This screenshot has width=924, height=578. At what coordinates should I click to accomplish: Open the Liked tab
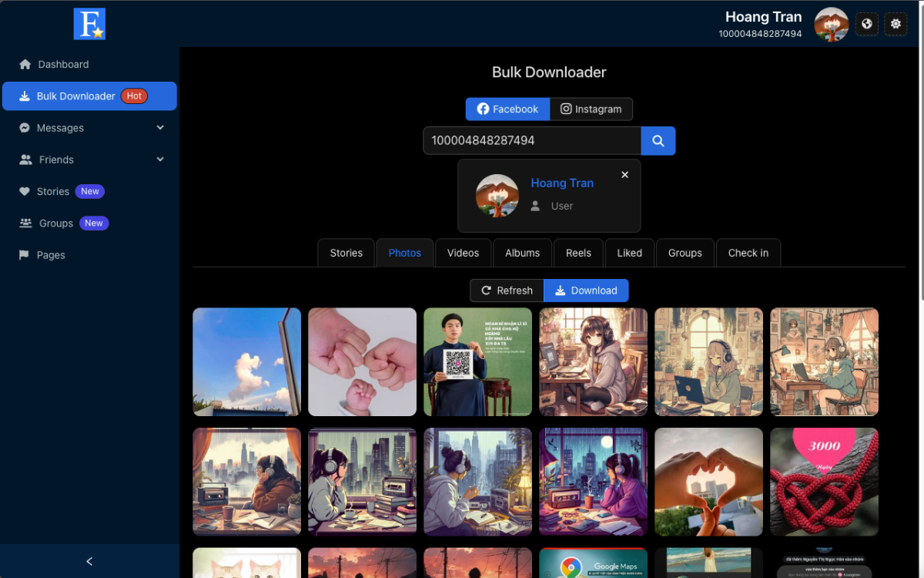630,253
